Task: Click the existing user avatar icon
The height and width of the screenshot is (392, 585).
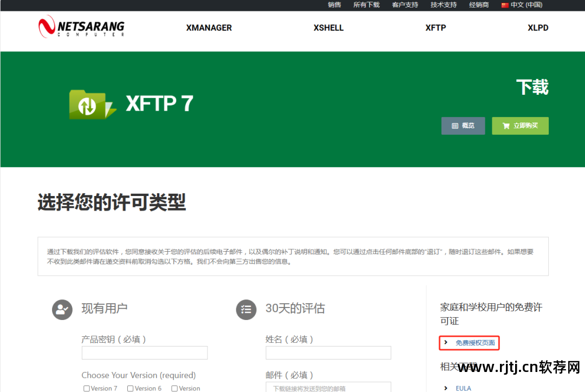Action: [62, 310]
